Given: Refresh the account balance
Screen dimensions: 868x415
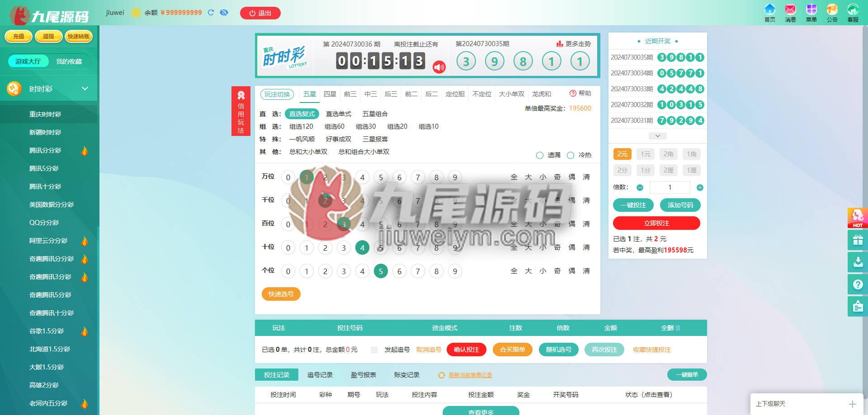Looking at the screenshot, I should pyautogui.click(x=211, y=13).
